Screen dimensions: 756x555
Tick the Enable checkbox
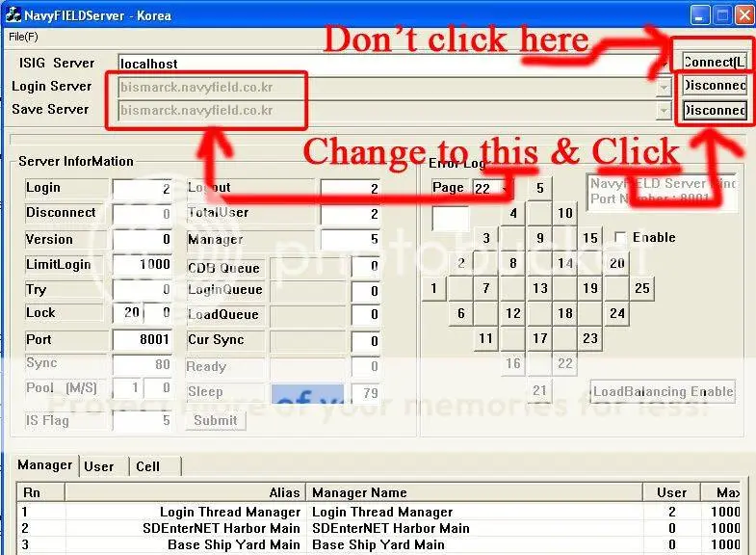(620, 237)
